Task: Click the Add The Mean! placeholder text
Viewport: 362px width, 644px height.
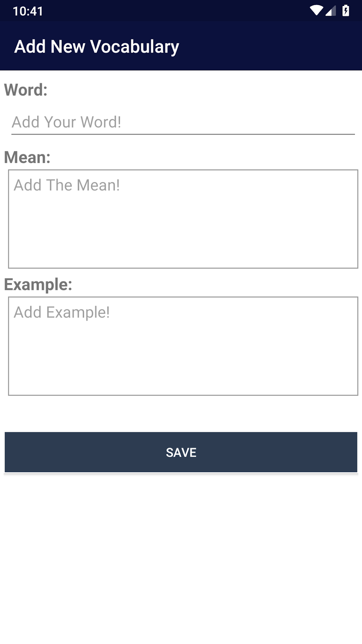Action: (x=67, y=185)
